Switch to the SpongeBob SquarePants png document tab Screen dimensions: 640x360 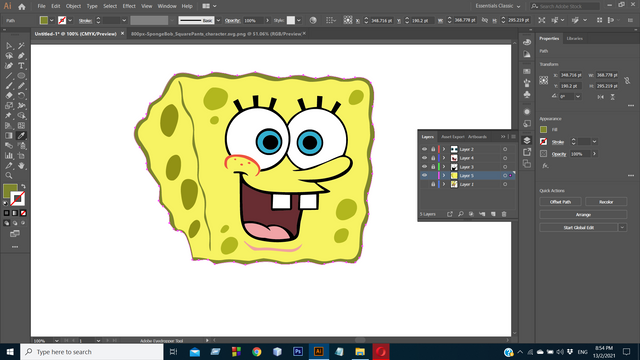click(216, 34)
